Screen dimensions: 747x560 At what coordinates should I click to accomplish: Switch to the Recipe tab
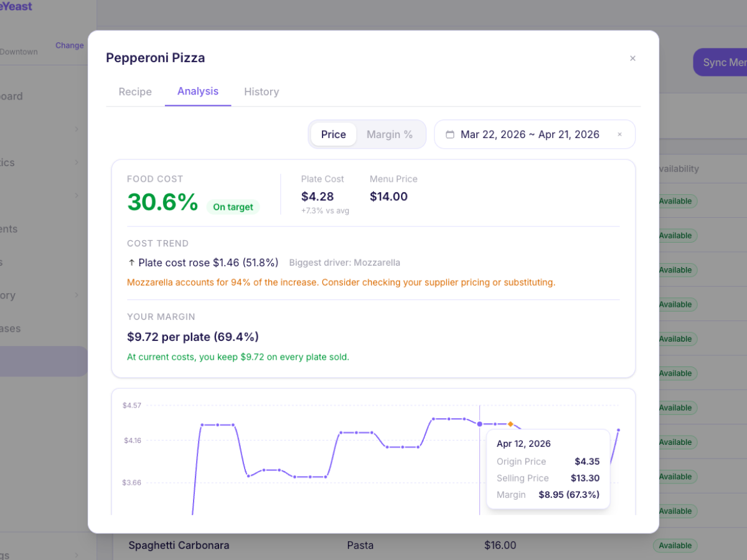(x=135, y=91)
